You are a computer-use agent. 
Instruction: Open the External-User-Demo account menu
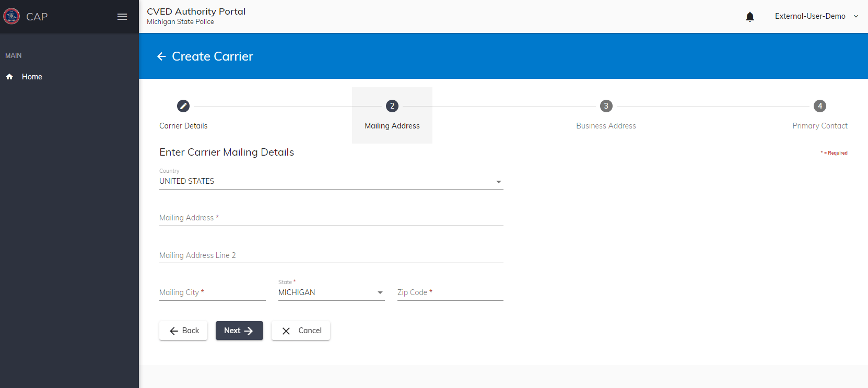point(816,16)
